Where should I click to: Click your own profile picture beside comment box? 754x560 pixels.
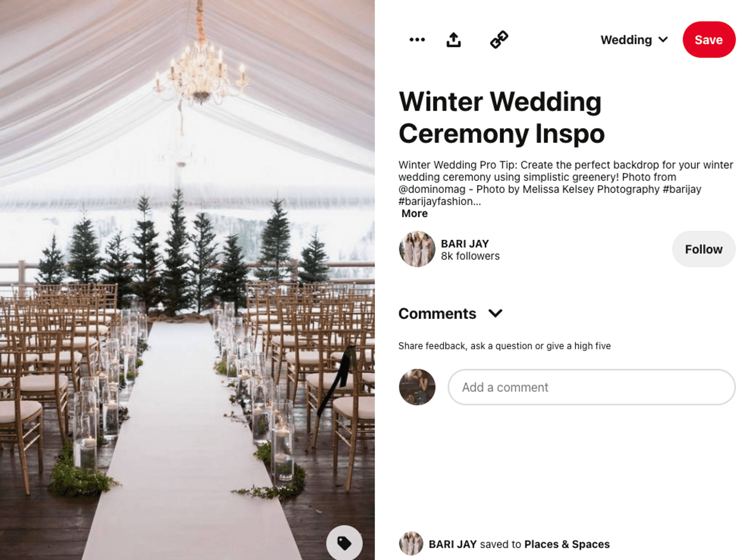pyautogui.click(x=417, y=387)
